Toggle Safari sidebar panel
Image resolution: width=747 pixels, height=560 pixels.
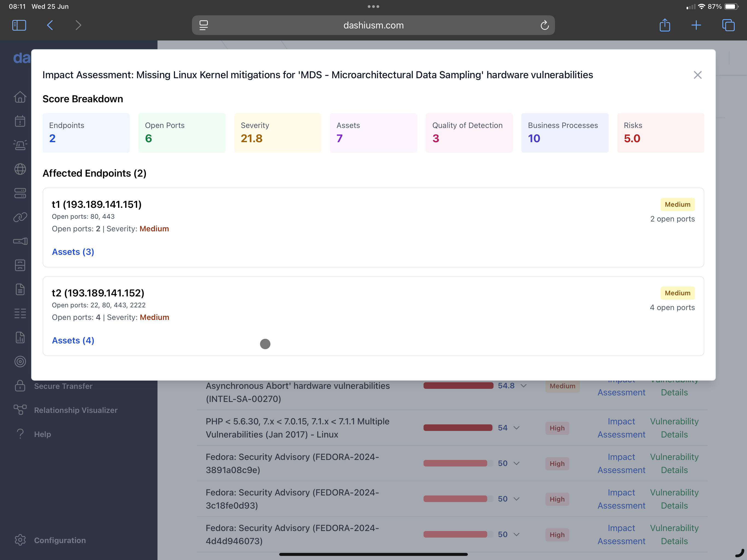[x=19, y=25]
